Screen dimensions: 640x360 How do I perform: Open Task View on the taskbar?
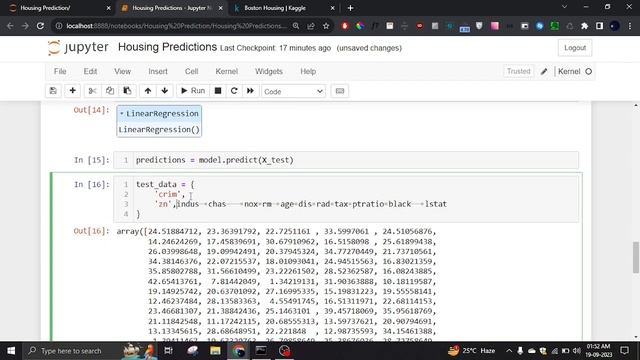coord(168,351)
